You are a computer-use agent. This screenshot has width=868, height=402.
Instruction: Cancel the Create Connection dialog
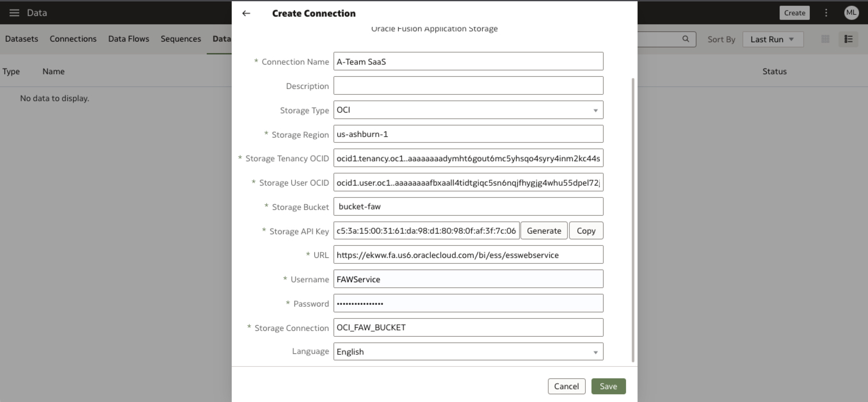[x=567, y=386]
